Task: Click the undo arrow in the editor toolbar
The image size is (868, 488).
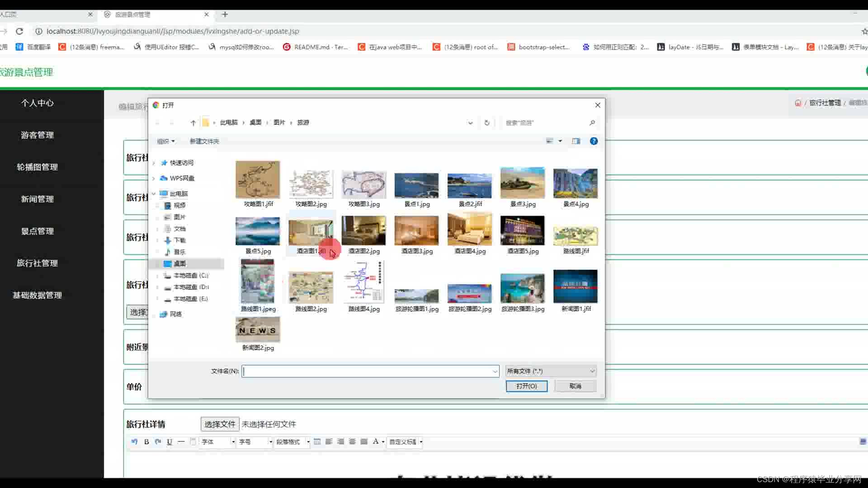Action: click(134, 442)
